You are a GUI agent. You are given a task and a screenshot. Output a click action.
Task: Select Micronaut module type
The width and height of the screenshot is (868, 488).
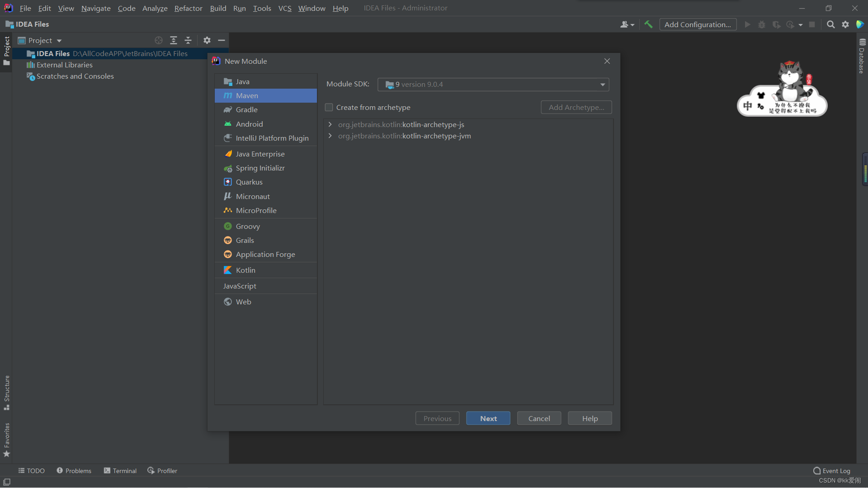266,196
